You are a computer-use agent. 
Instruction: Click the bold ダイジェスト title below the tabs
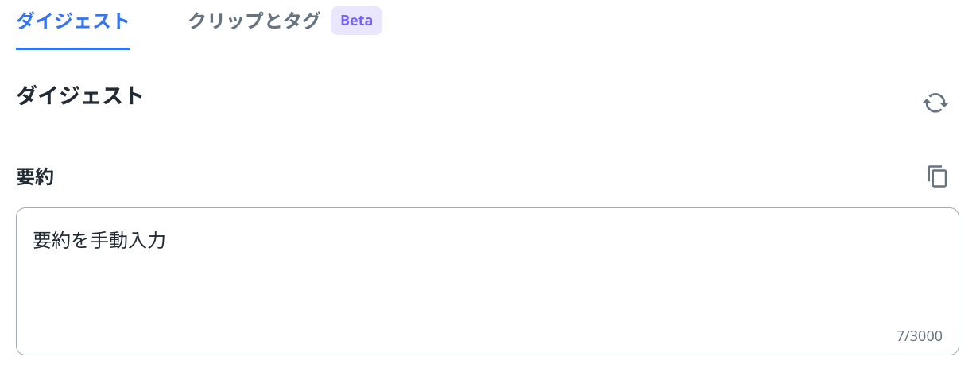pyautogui.click(x=79, y=96)
